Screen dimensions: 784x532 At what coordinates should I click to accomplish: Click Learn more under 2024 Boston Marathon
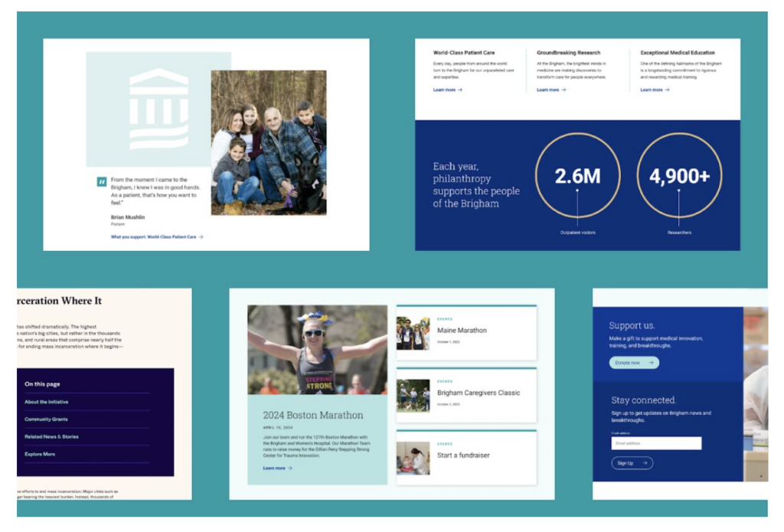(277, 468)
